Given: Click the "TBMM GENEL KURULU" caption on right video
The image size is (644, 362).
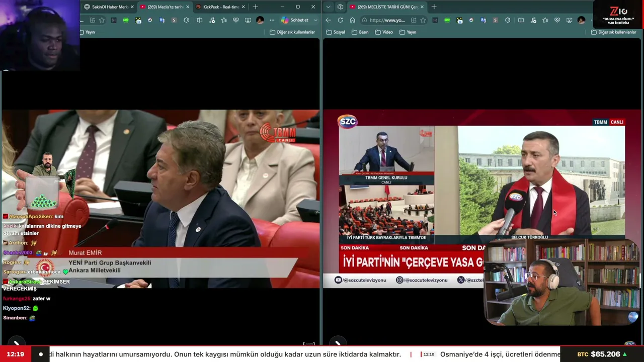Looking at the screenshot, I should pyautogui.click(x=386, y=177).
